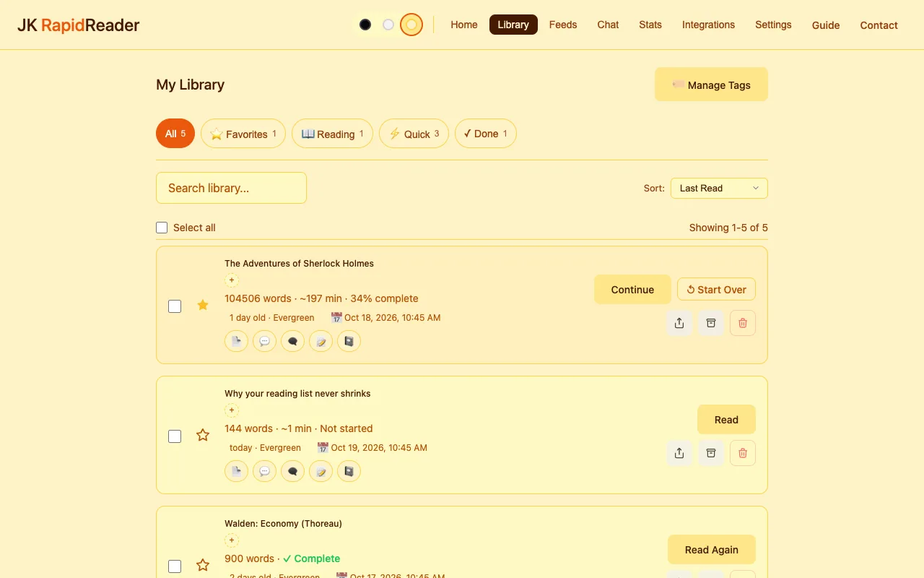Viewport: 924px width, 578px height.
Task: Share The Adventures of Sherlock Holmes
Action: click(679, 323)
